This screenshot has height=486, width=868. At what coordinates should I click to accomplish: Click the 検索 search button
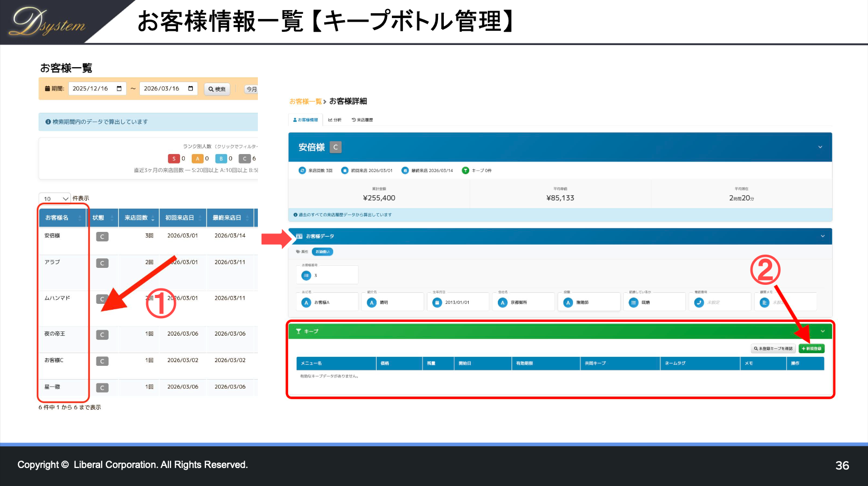[x=217, y=89]
